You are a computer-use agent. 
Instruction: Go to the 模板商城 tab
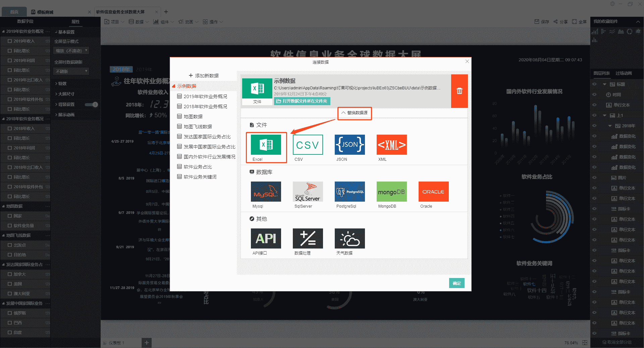(x=45, y=12)
